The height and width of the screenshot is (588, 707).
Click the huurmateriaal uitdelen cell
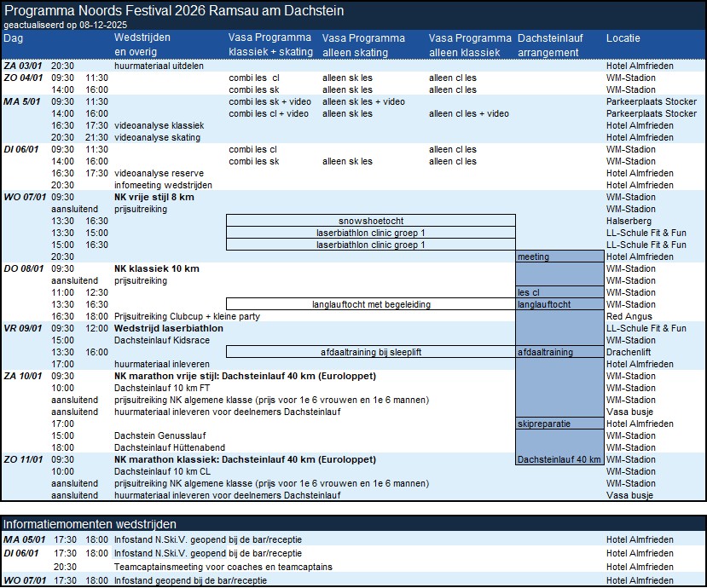coord(159,66)
